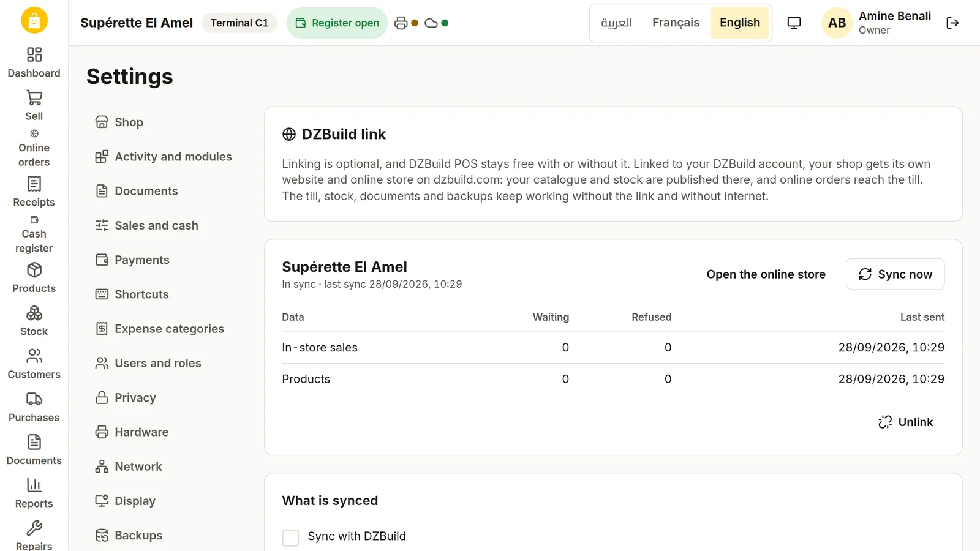Open the Shortcuts settings tab
Screen dimensions: 980x551
coord(165,294)
